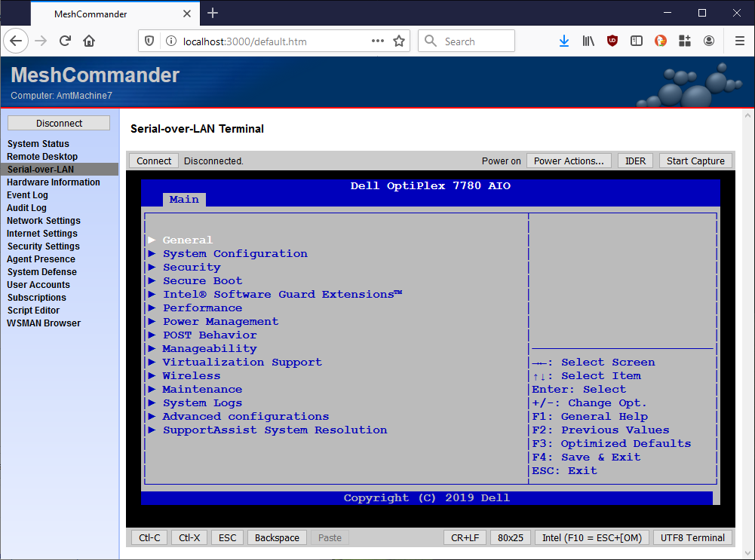
Task: Open the browser home page icon
Action: point(89,41)
